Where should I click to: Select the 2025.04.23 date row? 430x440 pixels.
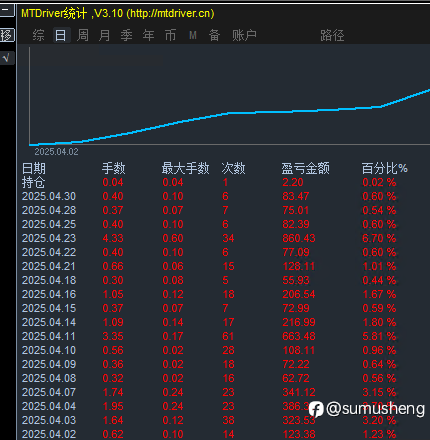point(49,238)
